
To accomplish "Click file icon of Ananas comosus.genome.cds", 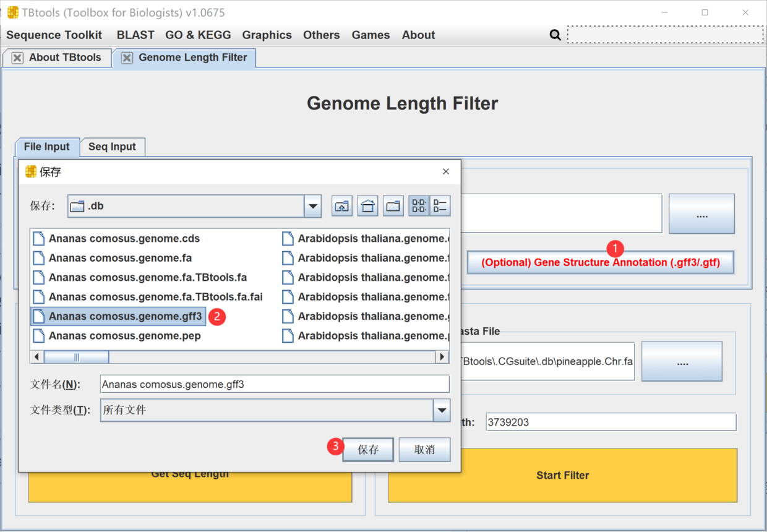I will coord(39,239).
